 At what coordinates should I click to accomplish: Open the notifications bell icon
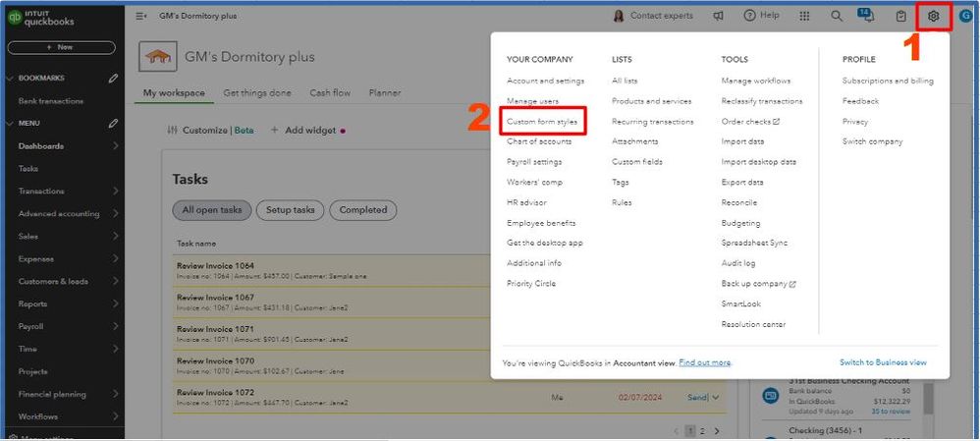[x=868, y=16]
